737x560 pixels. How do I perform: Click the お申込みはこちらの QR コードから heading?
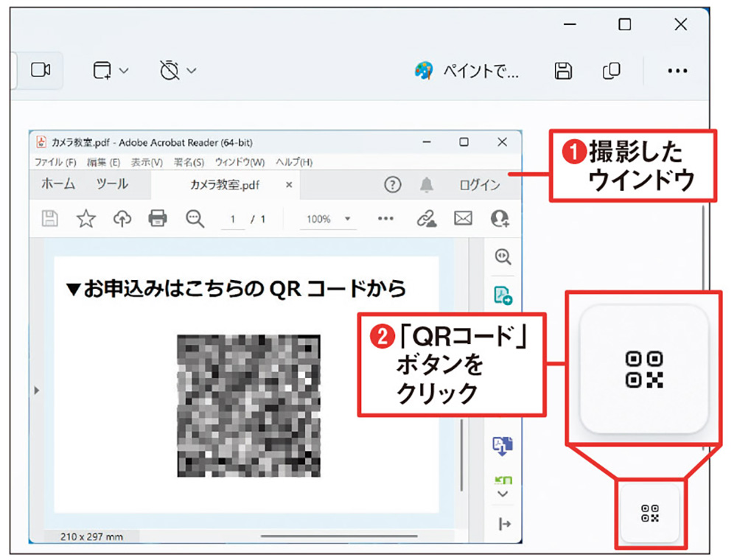pyautogui.click(x=237, y=288)
